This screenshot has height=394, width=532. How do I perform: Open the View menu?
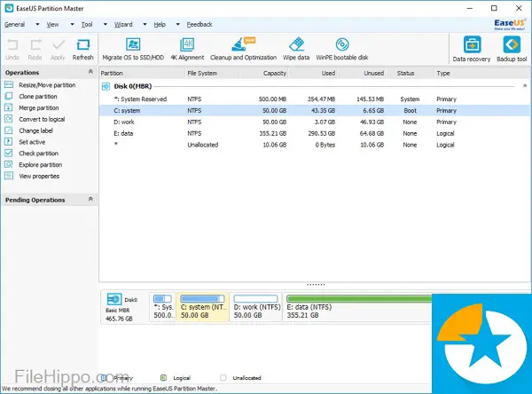pos(52,25)
